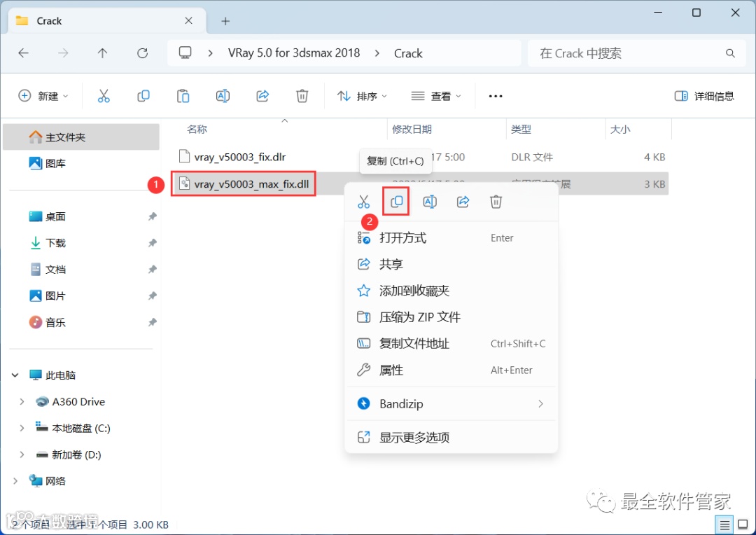Choose 打开方式 in the context menu

pyautogui.click(x=451, y=238)
